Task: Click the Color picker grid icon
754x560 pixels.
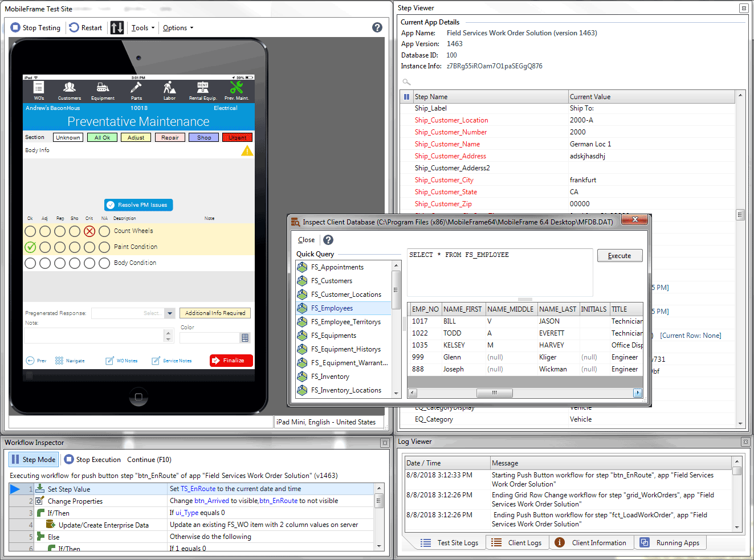Action: tap(245, 337)
